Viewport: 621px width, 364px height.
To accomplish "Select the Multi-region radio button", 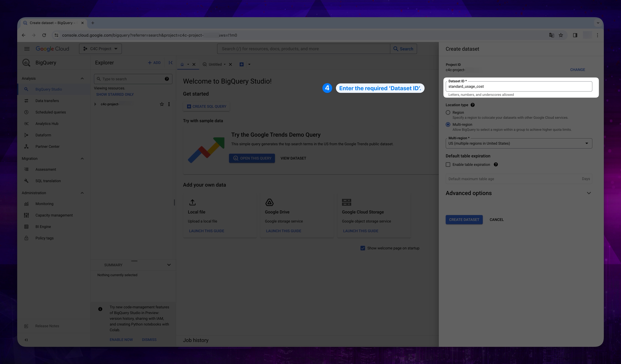I will coord(448,124).
